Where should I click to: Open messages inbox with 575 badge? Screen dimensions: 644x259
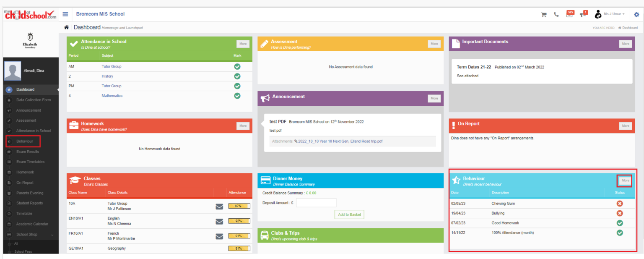pos(569,13)
